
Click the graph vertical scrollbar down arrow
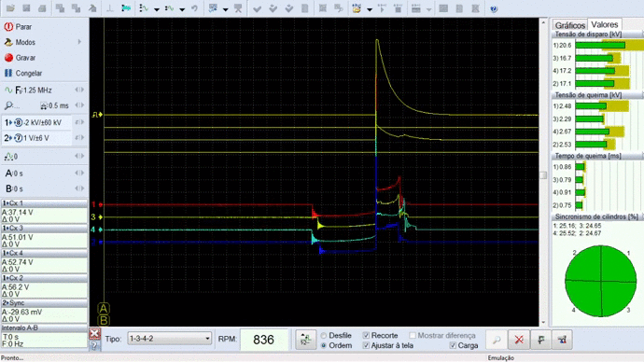tap(543, 322)
